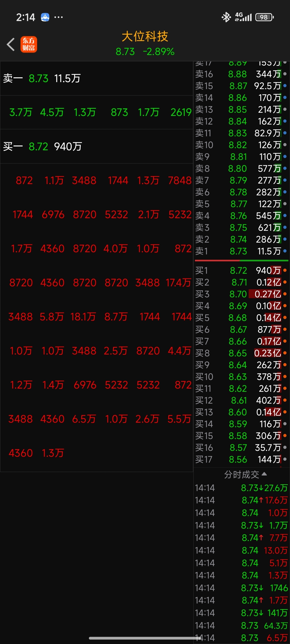The height and width of the screenshot is (644, 290).
Task: Tap buy queue order 18.1万
Action: 83,317
